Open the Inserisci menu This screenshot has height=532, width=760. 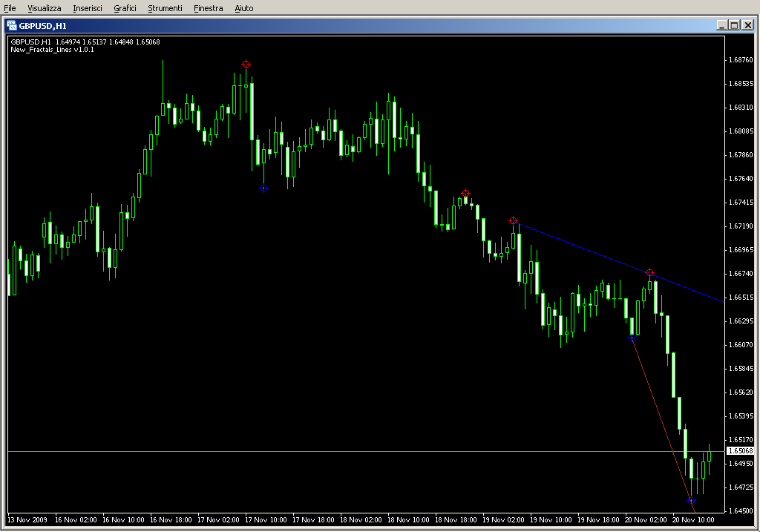pos(88,8)
